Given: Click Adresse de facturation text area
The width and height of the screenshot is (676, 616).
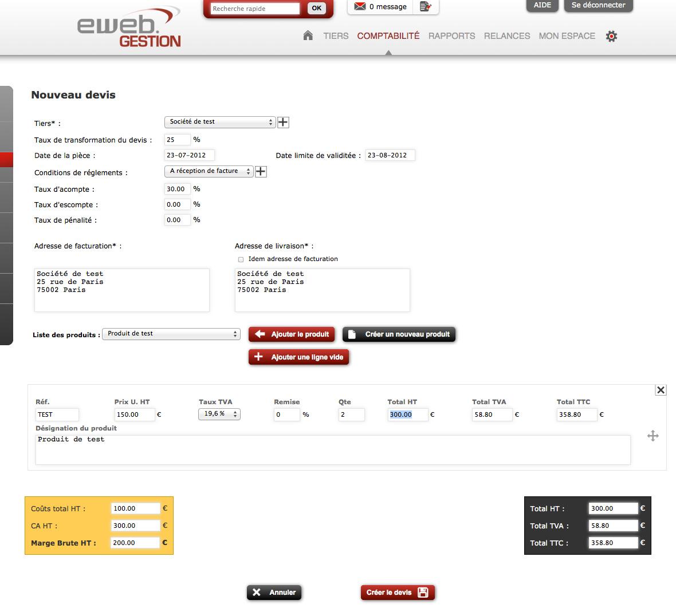Looking at the screenshot, I should pyautogui.click(x=122, y=290).
